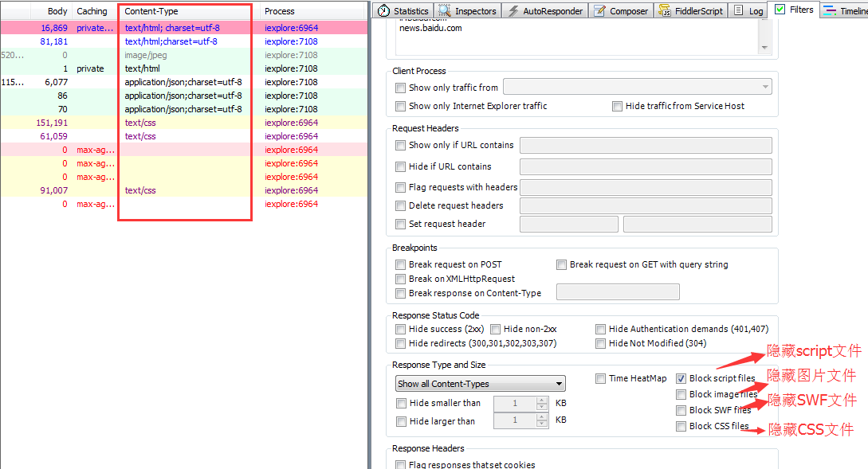Select the text/css session with body 151,191
Viewport: 868px width, 469px height.
tap(184, 123)
